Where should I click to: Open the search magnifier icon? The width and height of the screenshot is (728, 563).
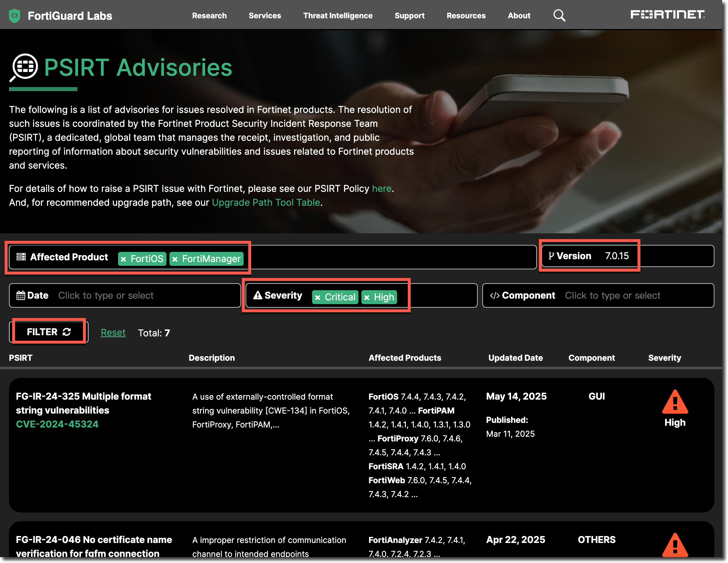(559, 15)
